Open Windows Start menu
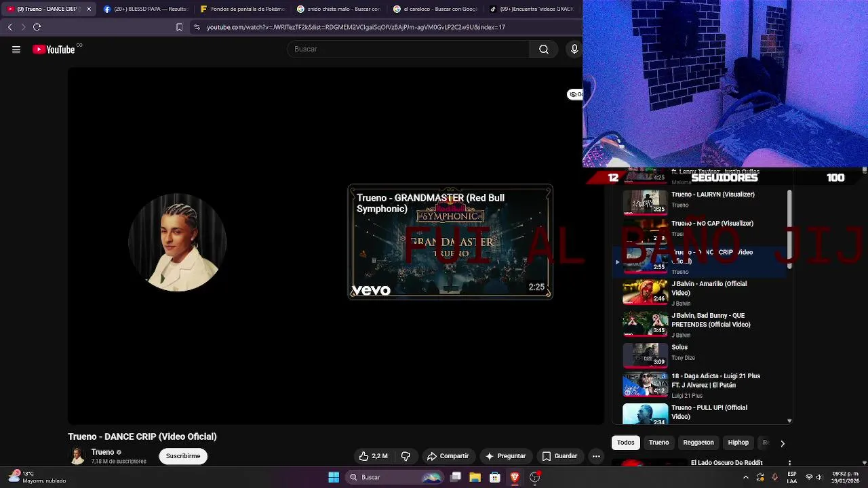Viewport: 868px width, 488px height. tap(334, 477)
